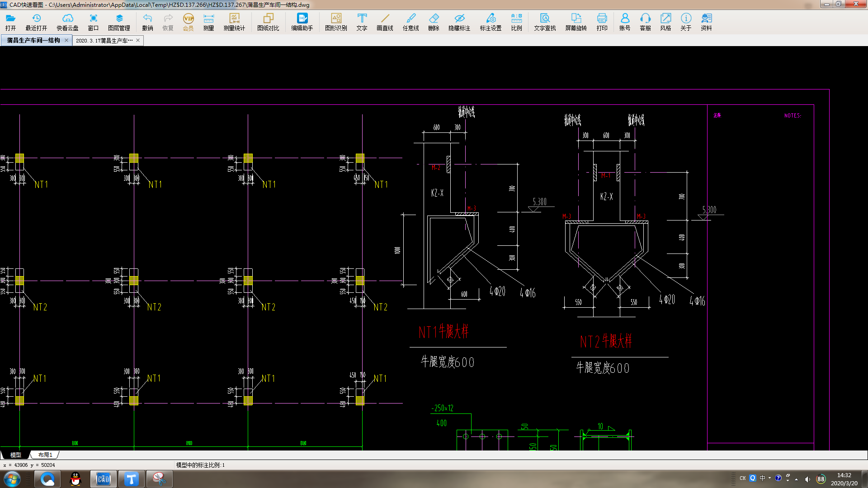The height and width of the screenshot is (488, 868).
Task: Select the 画直线 draw line tool
Action: click(385, 22)
